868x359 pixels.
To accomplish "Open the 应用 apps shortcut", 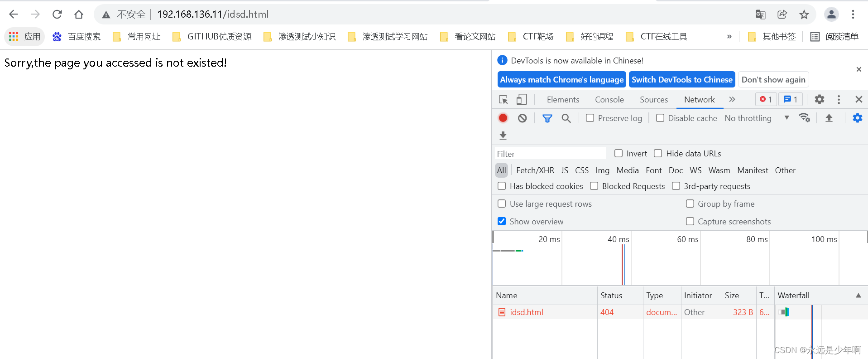I will pyautogui.click(x=25, y=37).
